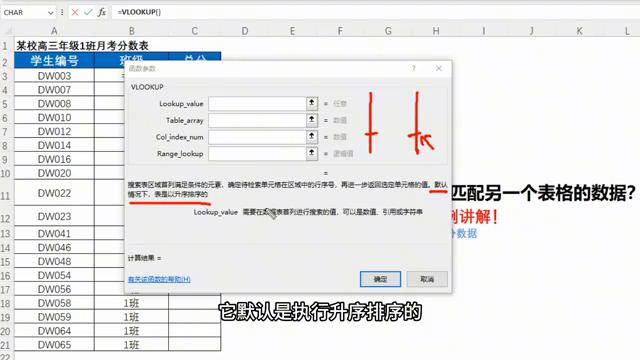This screenshot has width=640, height=360.
Task: Select column F header
Action: 340,31
